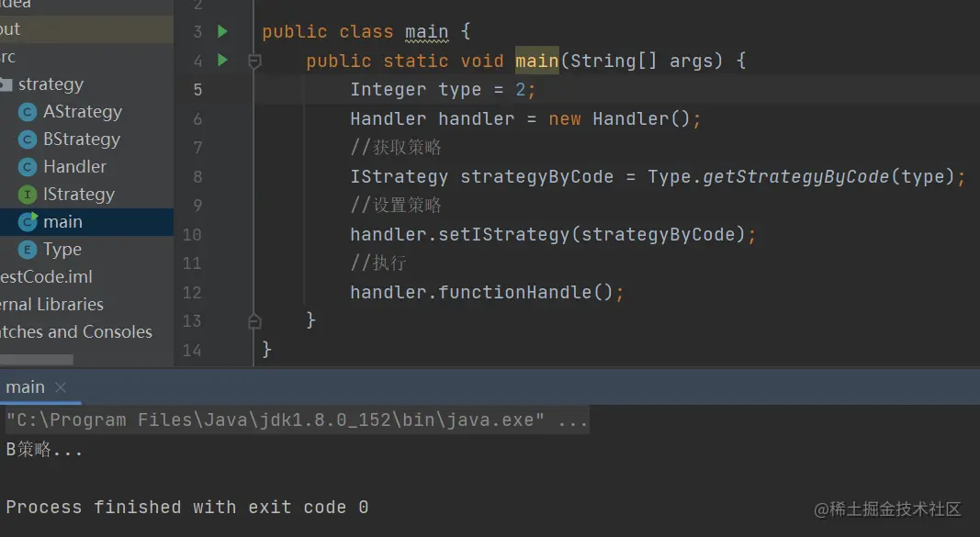
Task: Click 'String[] args' parameter
Action: tap(642, 62)
